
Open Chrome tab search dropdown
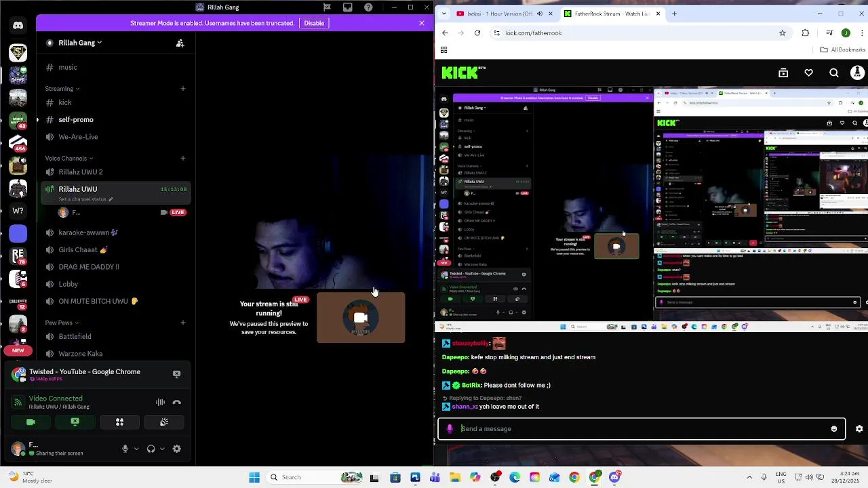[445, 14]
